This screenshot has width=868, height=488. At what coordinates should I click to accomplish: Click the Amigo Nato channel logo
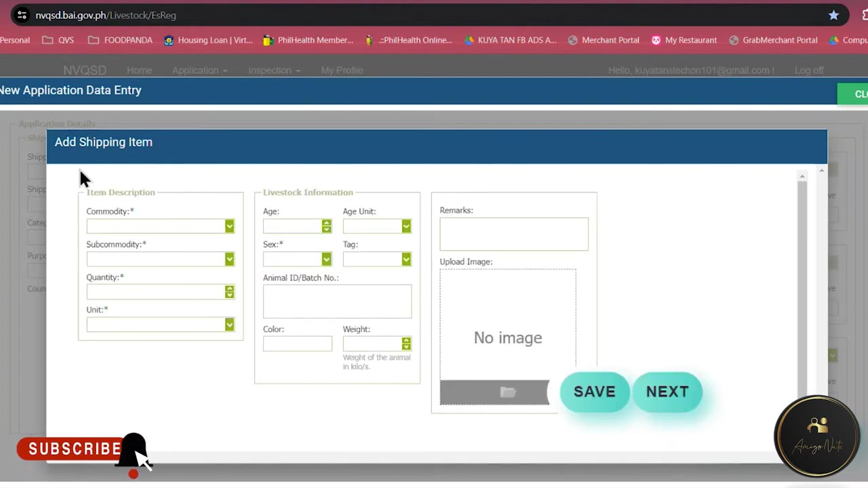(817, 436)
